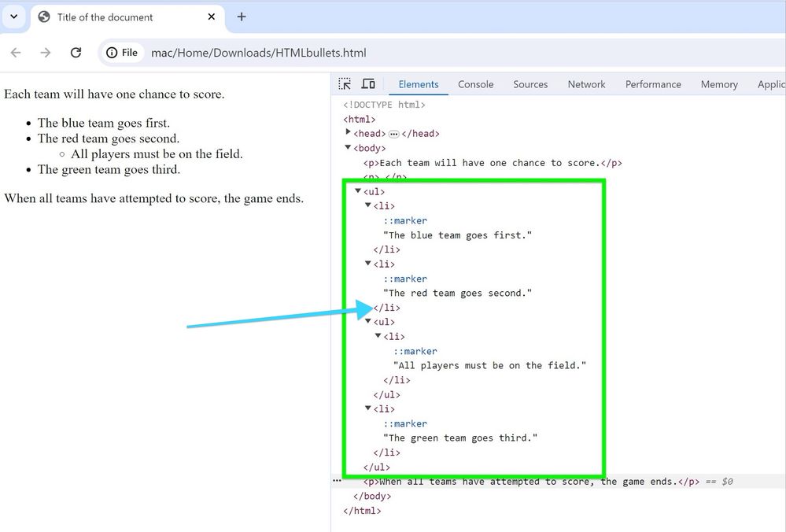Close the 'Title of the document' tab
The height and width of the screenshot is (532, 786).
click(212, 17)
